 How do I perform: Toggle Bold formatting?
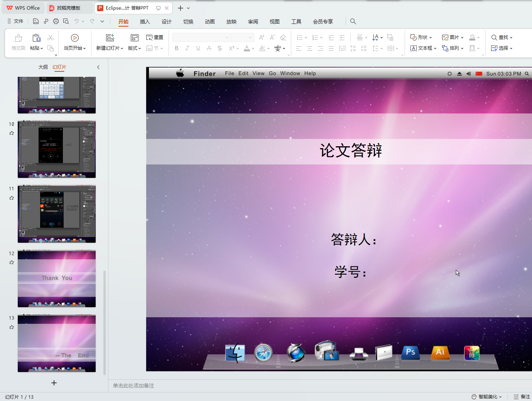177,48
